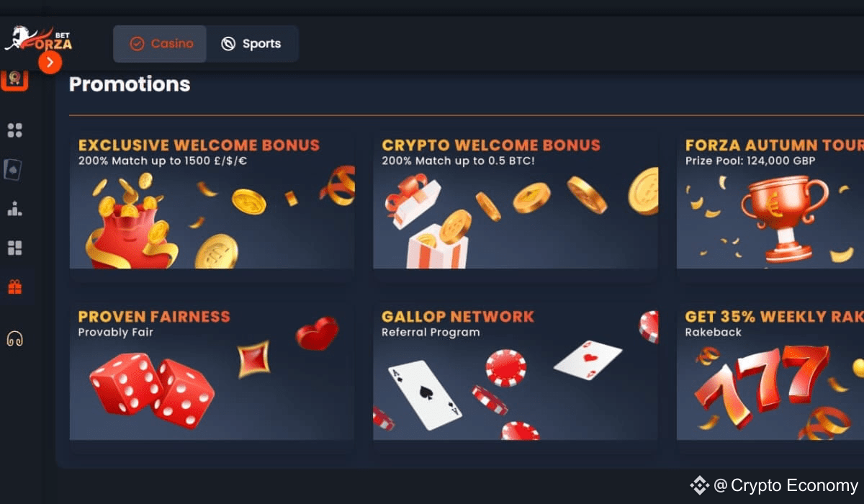Open the headphones support icon
The width and height of the screenshot is (864, 504).
pos(14,338)
